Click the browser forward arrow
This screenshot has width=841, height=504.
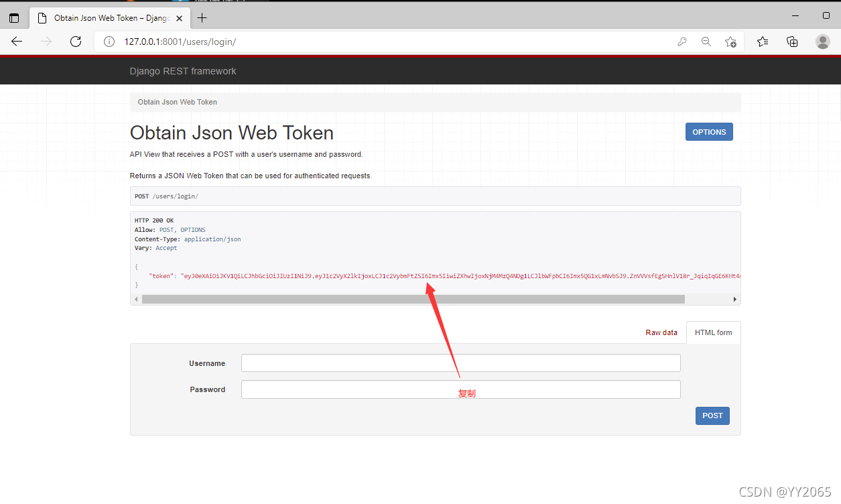coord(46,42)
